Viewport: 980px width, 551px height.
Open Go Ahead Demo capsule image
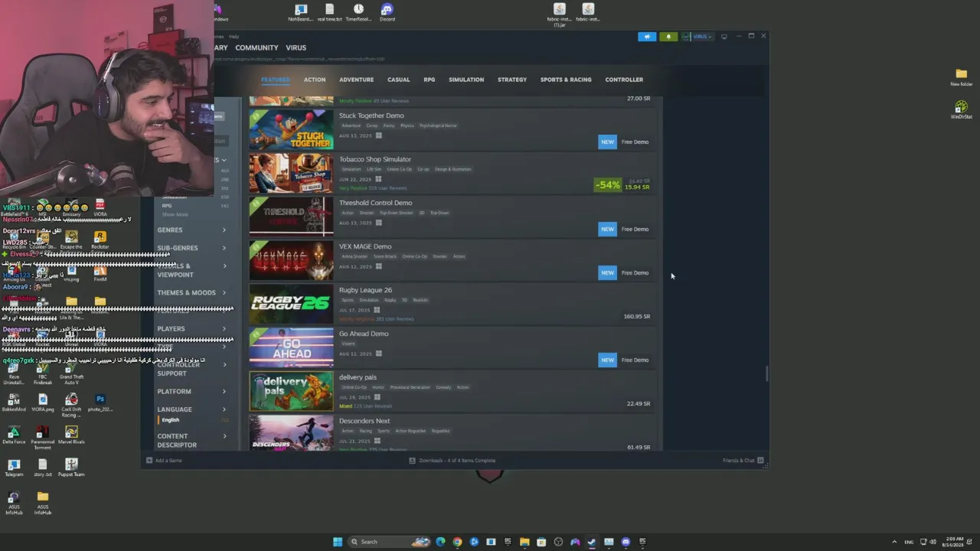click(291, 347)
